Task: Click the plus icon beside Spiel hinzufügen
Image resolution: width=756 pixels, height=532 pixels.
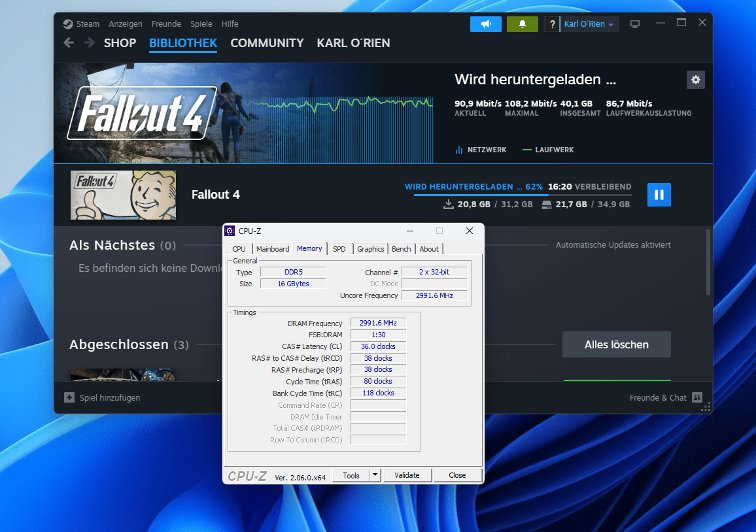Action: pos(69,397)
